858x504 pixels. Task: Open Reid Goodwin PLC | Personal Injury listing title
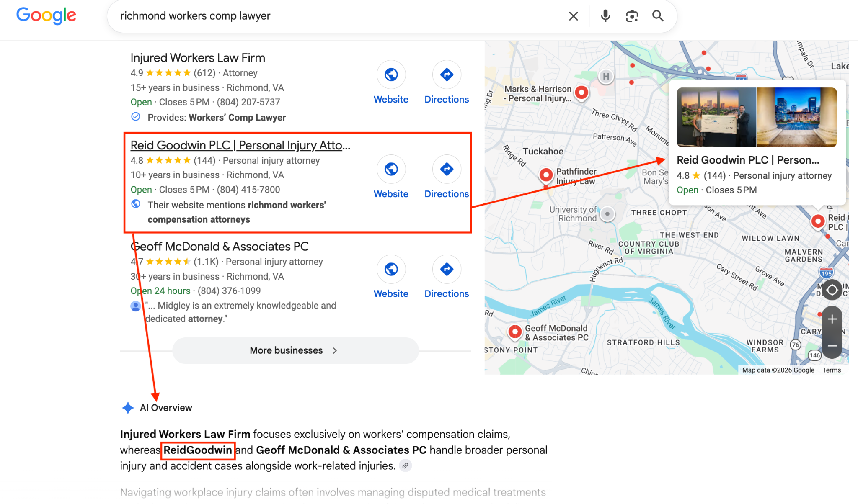point(240,145)
